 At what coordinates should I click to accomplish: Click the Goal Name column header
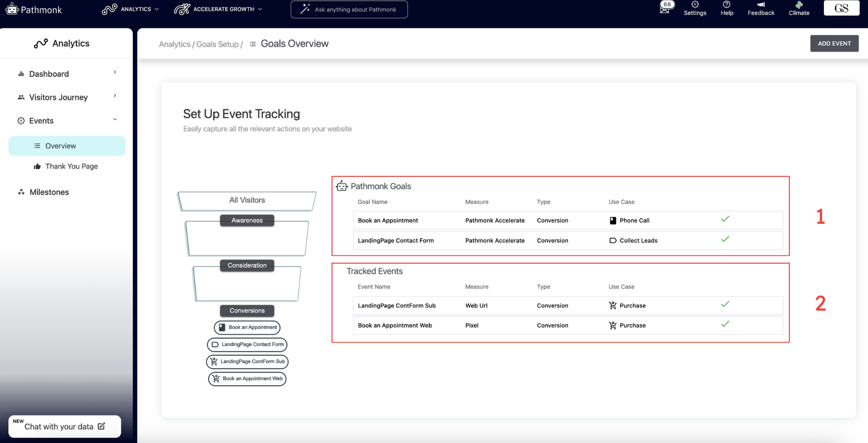[373, 202]
